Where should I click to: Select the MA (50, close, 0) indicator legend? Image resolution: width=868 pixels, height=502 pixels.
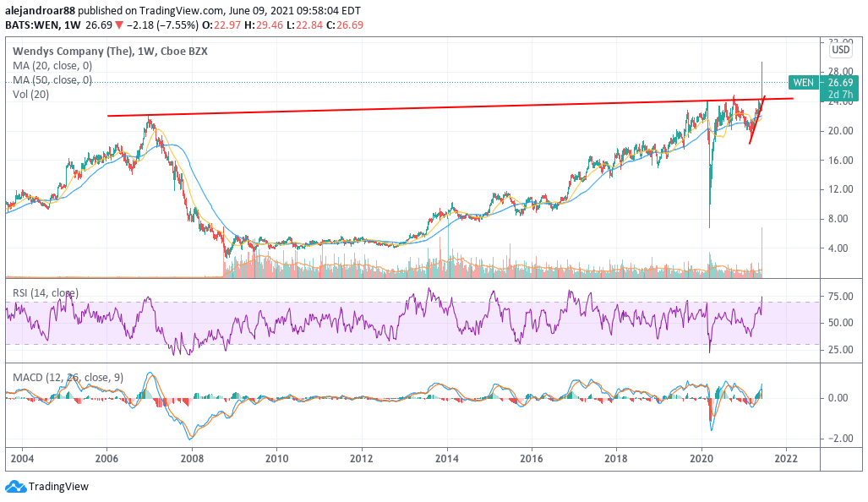[52, 79]
